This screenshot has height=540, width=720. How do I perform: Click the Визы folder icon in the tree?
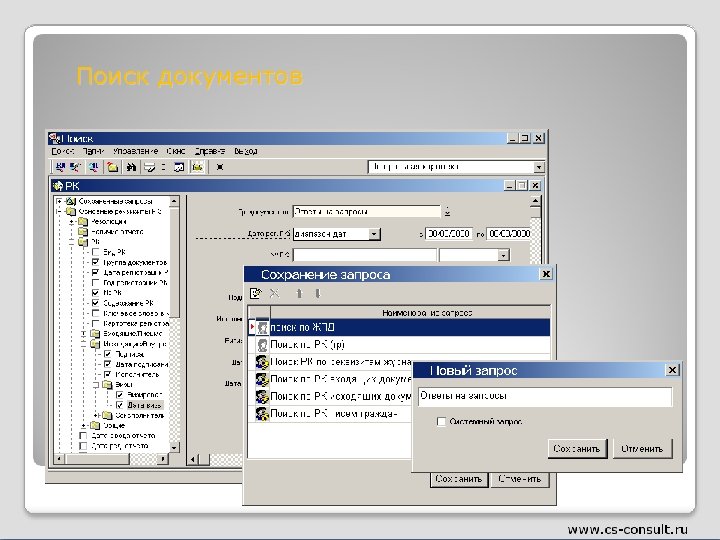point(107,384)
